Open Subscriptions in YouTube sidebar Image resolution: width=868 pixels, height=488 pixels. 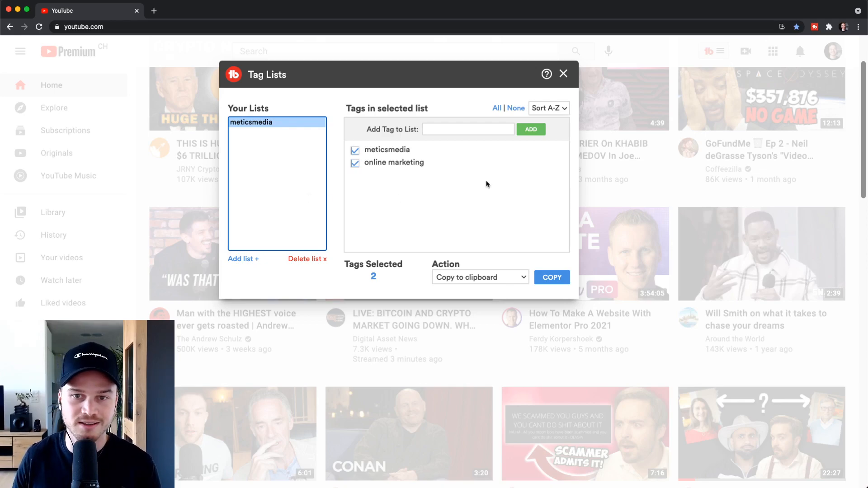(63, 131)
